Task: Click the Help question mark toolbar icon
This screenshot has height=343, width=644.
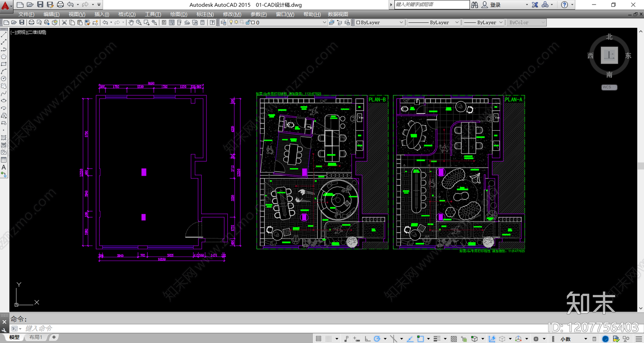Action: tap(212, 23)
